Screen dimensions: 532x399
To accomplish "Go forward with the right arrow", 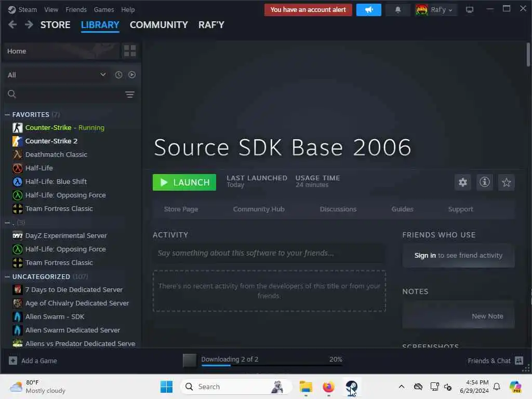I will [x=29, y=25].
